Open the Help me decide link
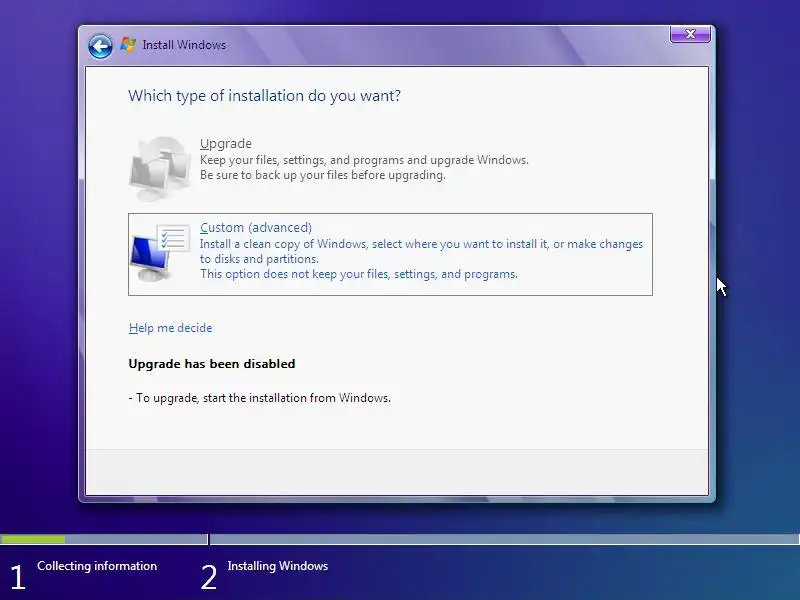This screenshot has height=600, width=800. [x=170, y=328]
